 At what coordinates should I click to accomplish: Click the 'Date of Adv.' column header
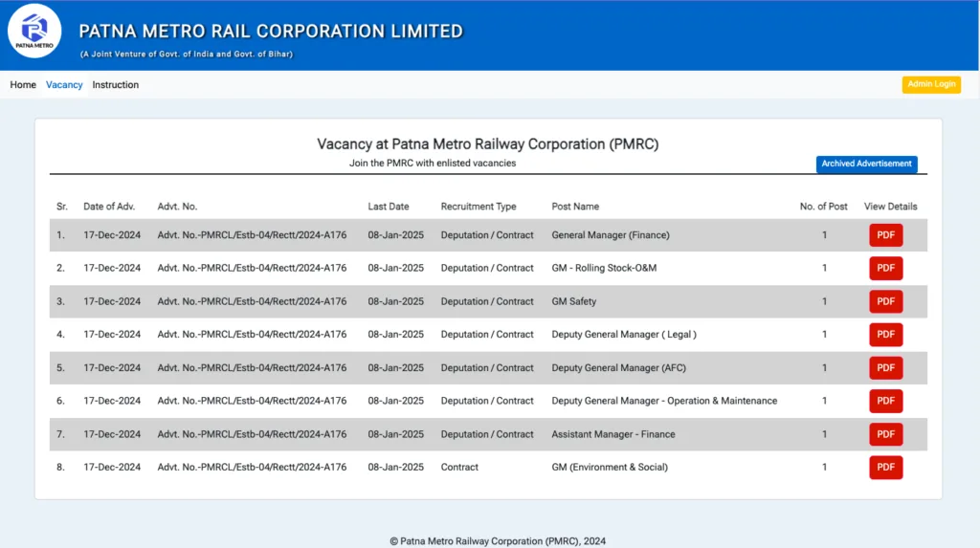(x=109, y=207)
